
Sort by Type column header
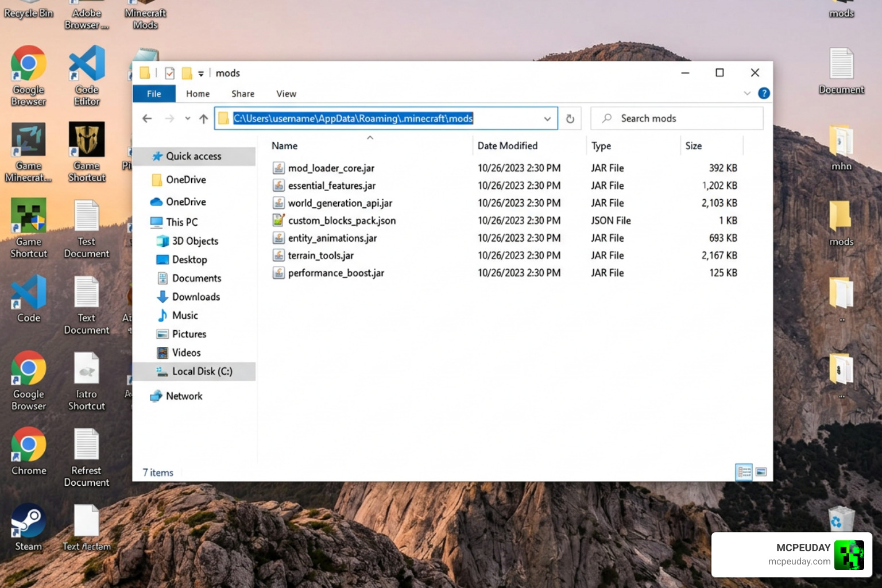tap(601, 146)
